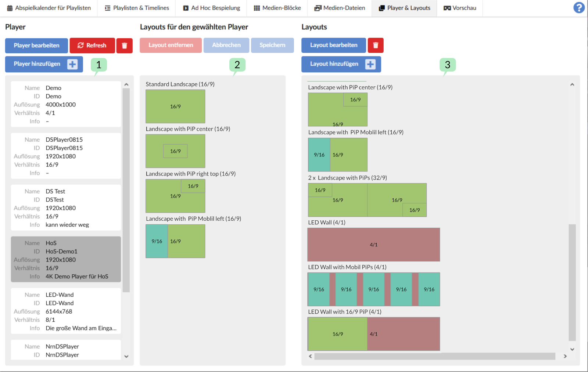
Task: Click the blue help question mark icon
Action: click(579, 8)
